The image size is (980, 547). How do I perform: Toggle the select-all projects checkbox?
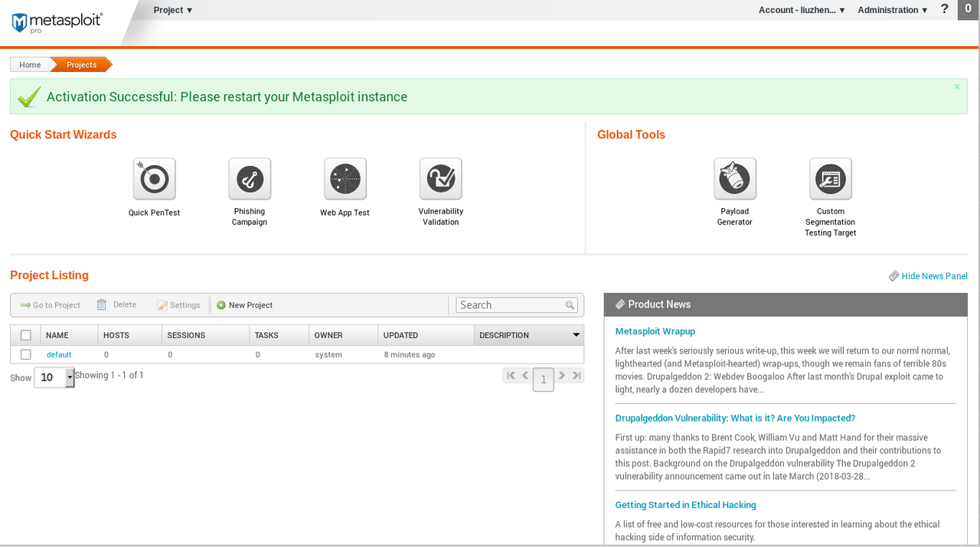click(x=26, y=335)
